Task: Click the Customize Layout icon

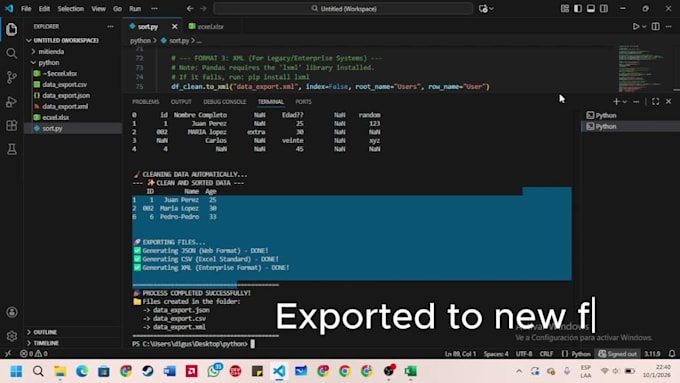Action: coord(565,9)
